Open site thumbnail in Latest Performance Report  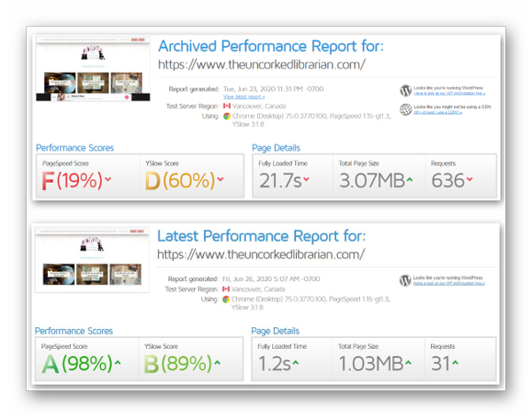tap(92, 259)
